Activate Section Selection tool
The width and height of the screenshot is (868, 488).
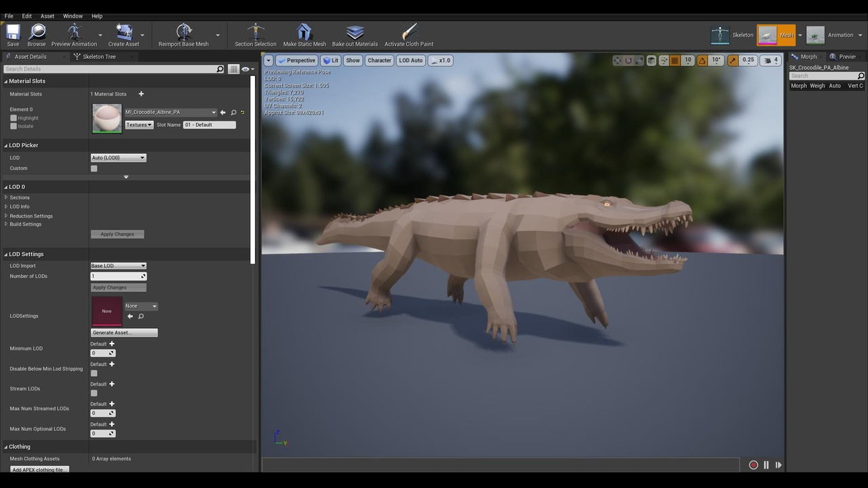tap(256, 35)
